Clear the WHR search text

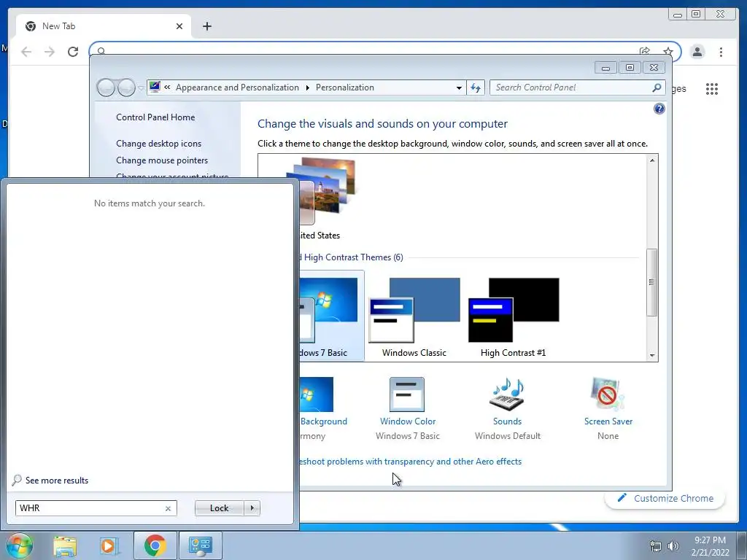pyautogui.click(x=169, y=508)
